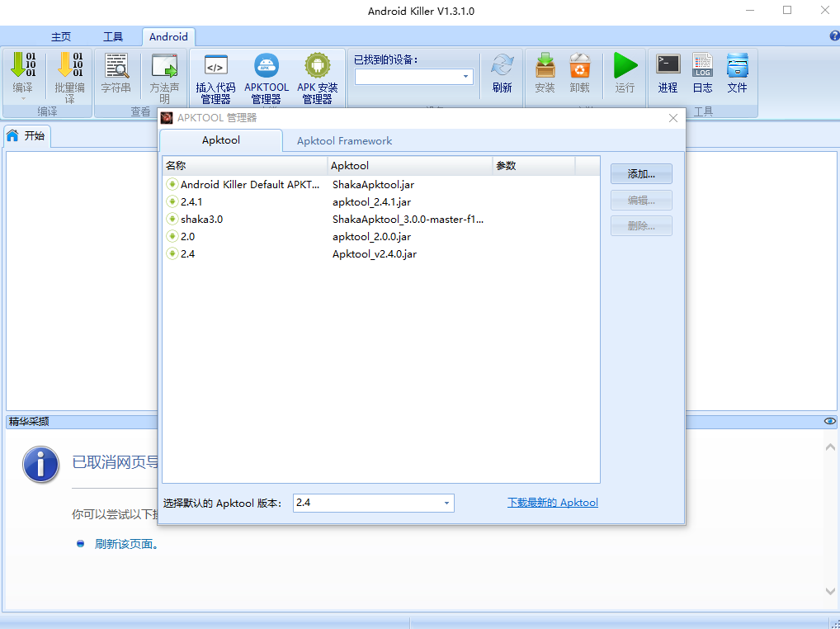Viewport: 840px width, 629px height.
Task: Click the help question mark icon
Action: tap(833, 36)
